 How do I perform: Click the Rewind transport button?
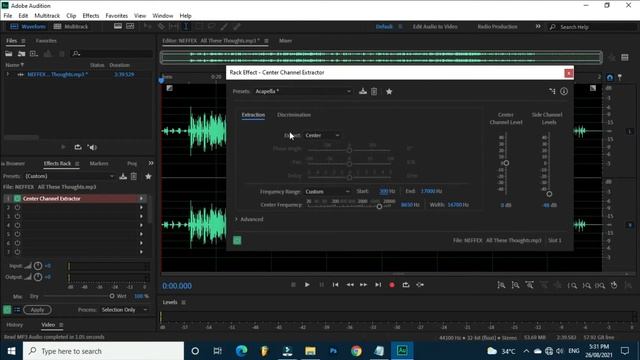350,285
